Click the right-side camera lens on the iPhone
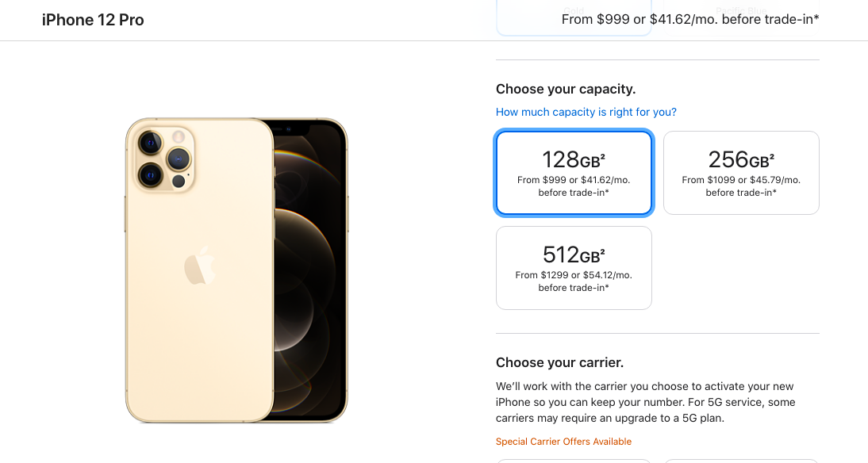The image size is (868, 463). click(179, 159)
